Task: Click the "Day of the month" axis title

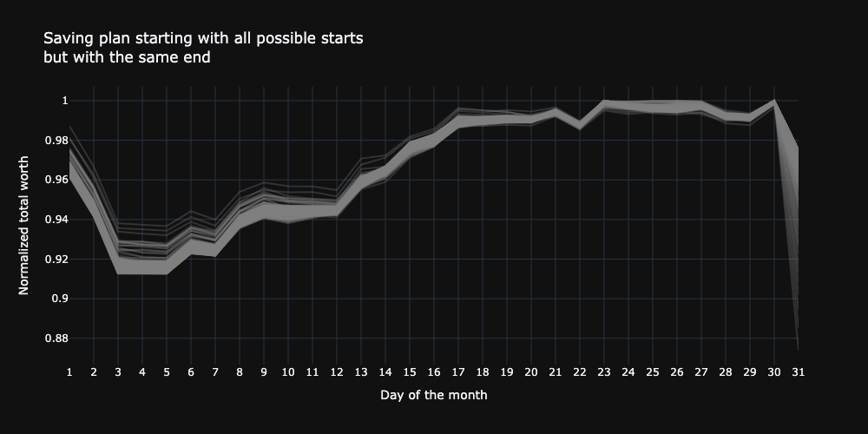Action: [434, 395]
